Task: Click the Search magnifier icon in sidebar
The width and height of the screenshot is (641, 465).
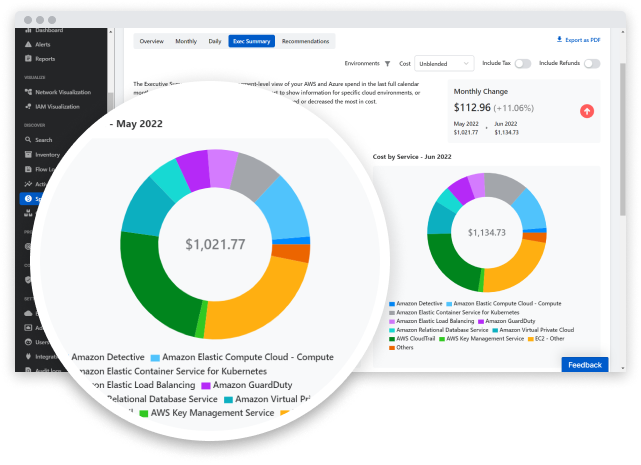Action: (27, 140)
